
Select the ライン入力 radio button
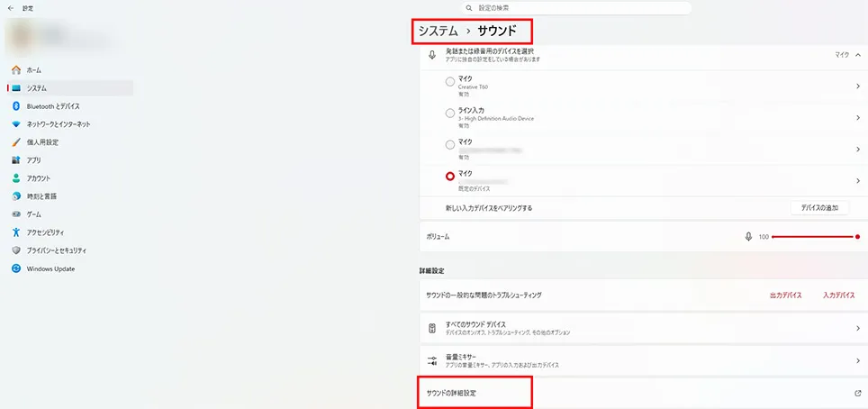[x=450, y=113]
